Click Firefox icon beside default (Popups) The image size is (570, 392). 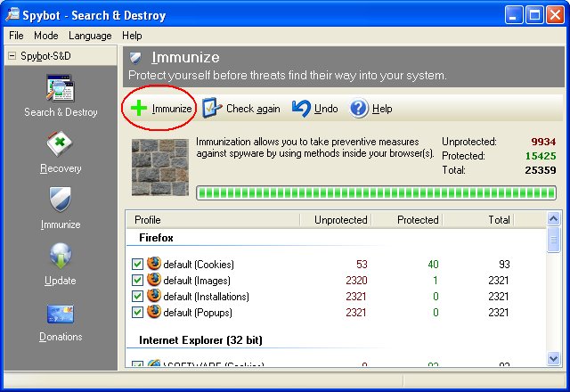tap(154, 312)
